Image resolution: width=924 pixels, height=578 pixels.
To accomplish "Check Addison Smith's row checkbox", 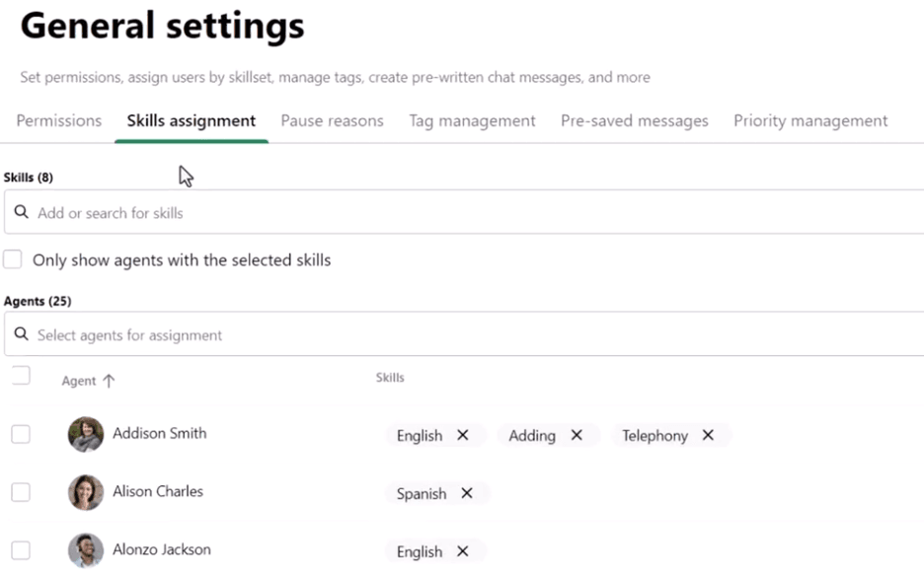I will click(21, 434).
